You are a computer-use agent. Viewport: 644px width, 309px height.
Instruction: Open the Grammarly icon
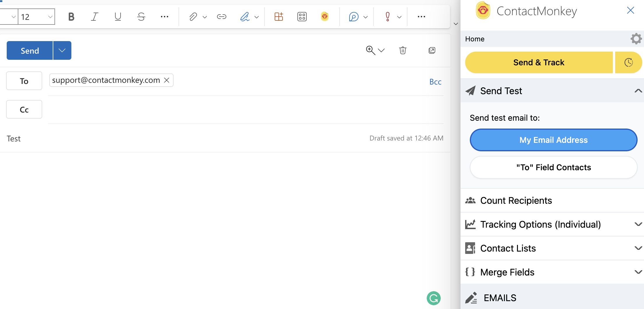[434, 298]
